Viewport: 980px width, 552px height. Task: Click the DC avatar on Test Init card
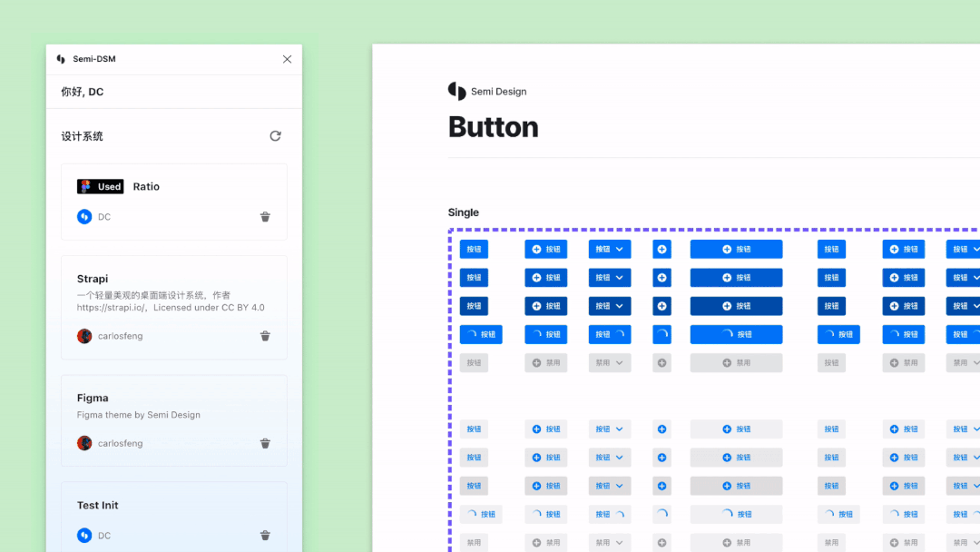[x=84, y=536]
